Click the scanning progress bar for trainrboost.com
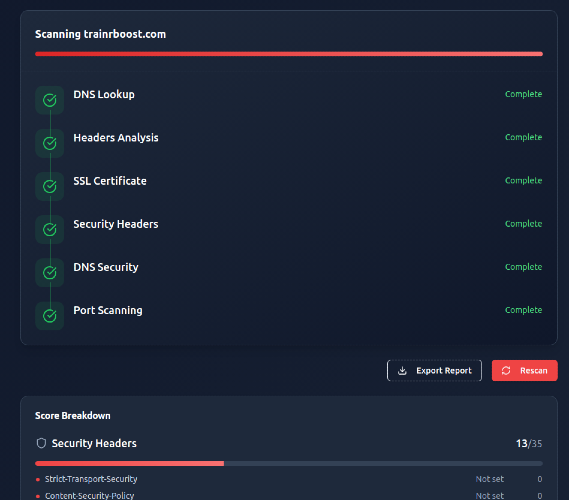This screenshot has width=569, height=500. pyautogui.click(x=289, y=54)
